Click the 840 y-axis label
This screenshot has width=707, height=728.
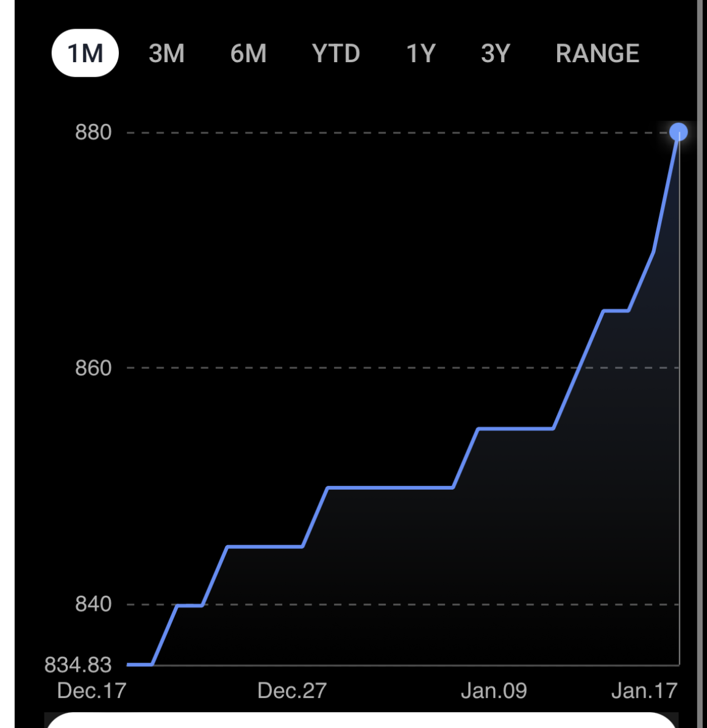(x=93, y=604)
